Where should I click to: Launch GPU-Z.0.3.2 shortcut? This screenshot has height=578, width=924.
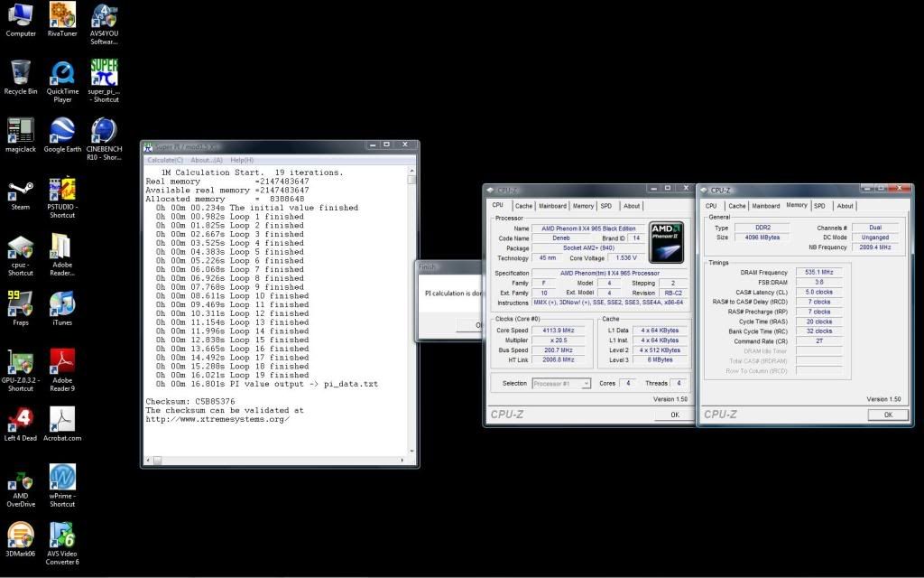[x=21, y=370]
